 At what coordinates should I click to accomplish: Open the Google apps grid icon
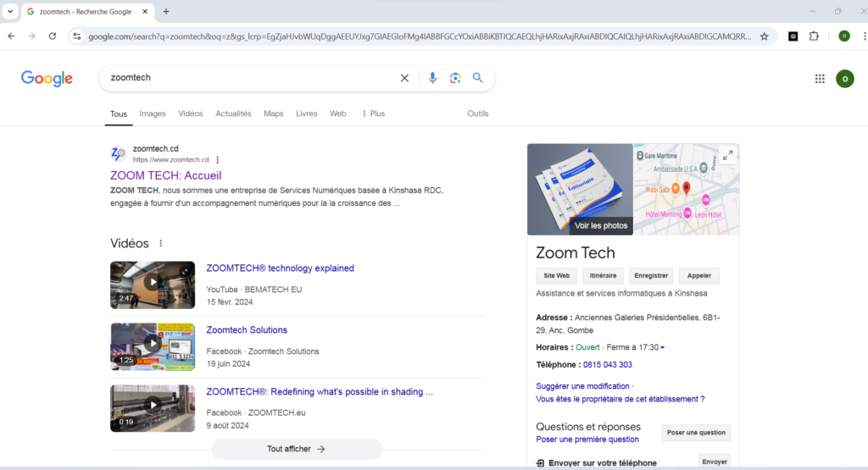820,79
